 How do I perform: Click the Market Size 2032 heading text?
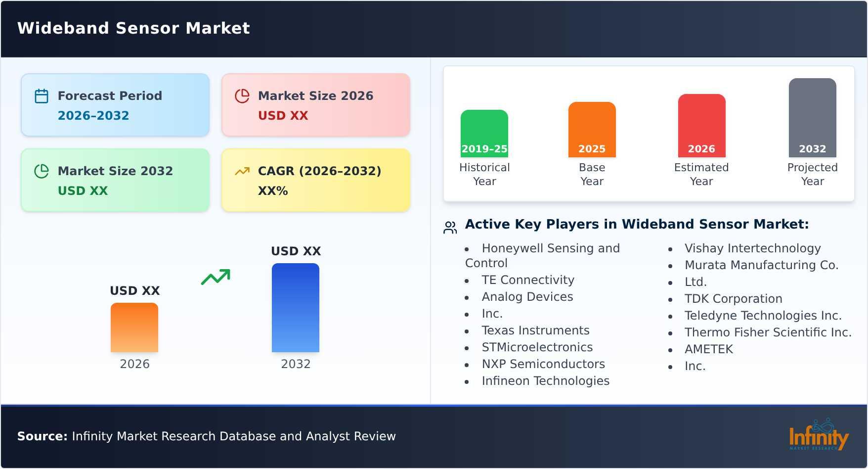click(x=115, y=171)
